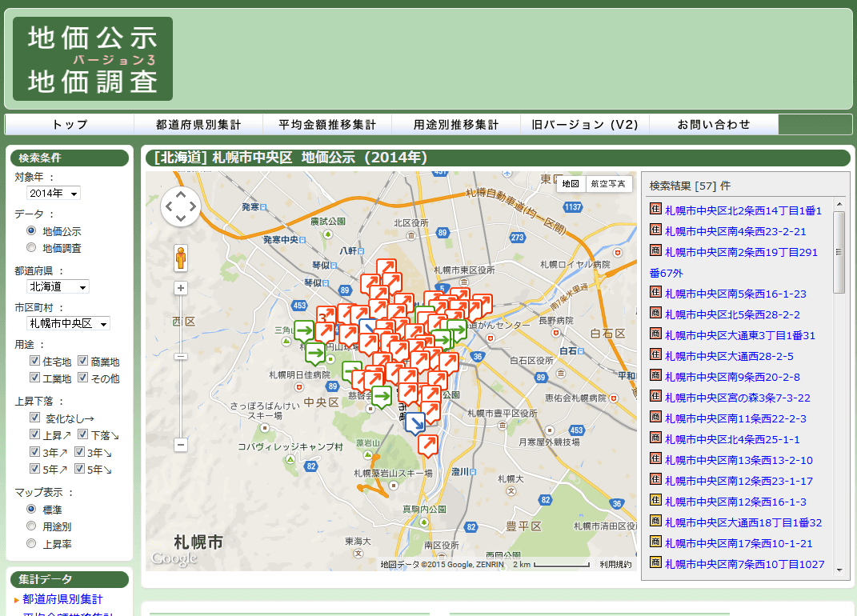Click the 商 icon beside 南2条西19丁目291
Screen dimensions: 857x616
(655, 250)
